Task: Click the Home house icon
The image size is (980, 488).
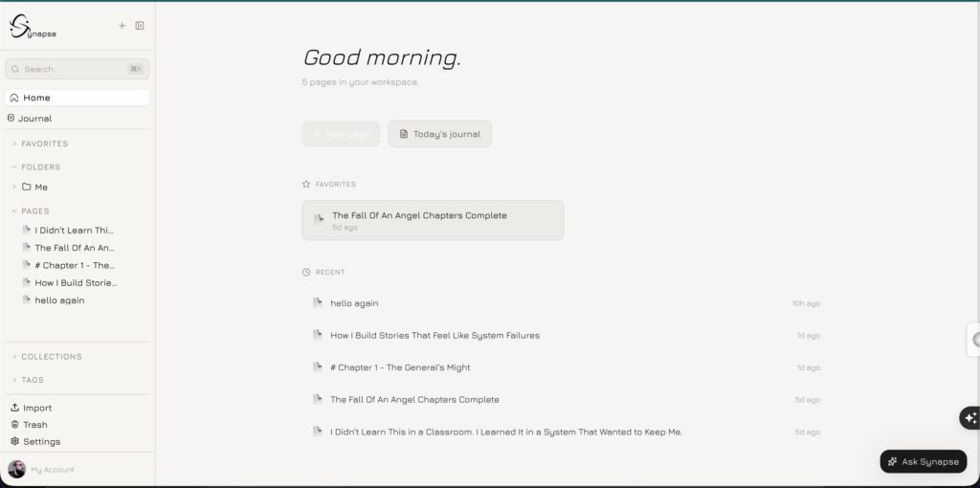Action: coord(14,98)
